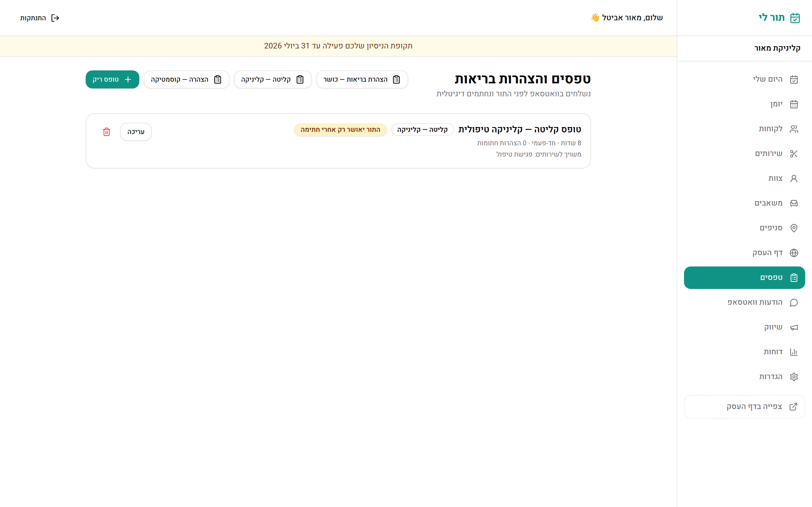The image size is (812, 507).
Task: Click עריכה to edit the form
Action: [136, 132]
